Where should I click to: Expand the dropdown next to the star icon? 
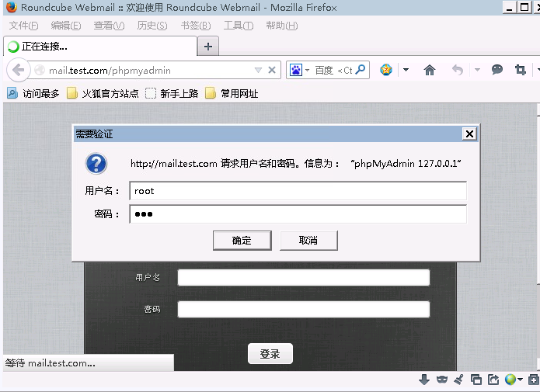pyautogui.click(x=406, y=70)
